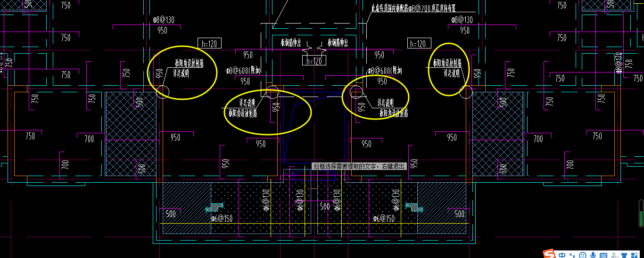
Task: Toggle Chinese punctuation mode in IME bar
Action: coord(572,255)
